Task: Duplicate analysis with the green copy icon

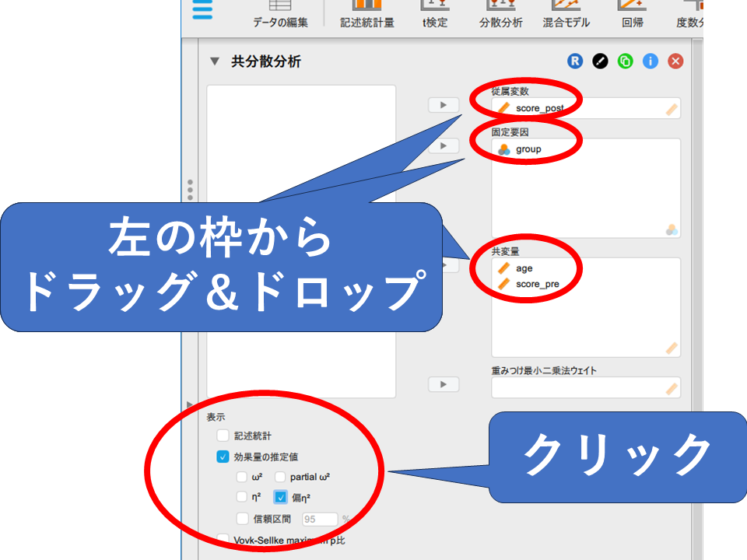Action: [x=625, y=61]
